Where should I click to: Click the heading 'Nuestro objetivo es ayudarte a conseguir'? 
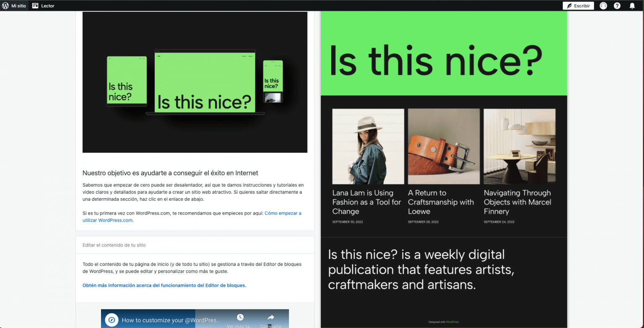coord(170,173)
